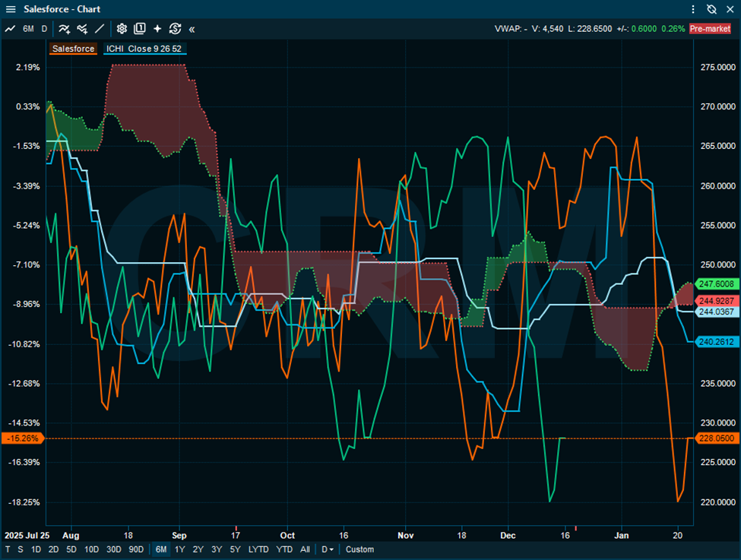The width and height of the screenshot is (741, 560).
Task: Click the crosshair sparkle icon
Action: tap(157, 29)
